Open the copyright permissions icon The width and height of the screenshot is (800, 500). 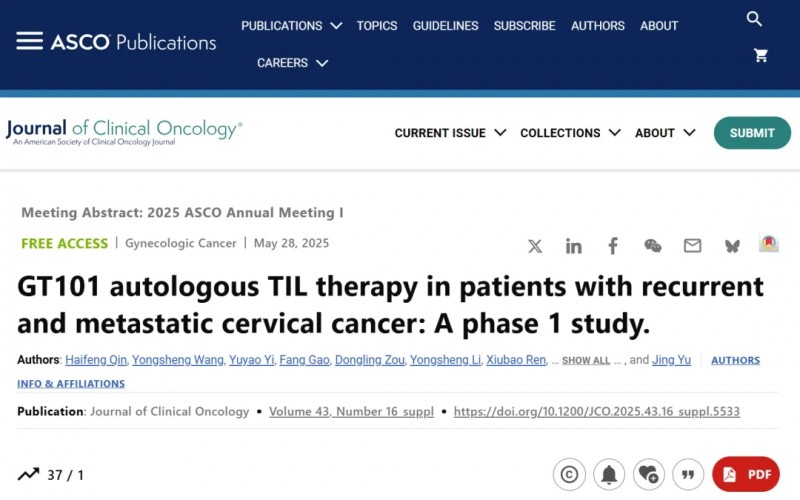tap(569, 474)
